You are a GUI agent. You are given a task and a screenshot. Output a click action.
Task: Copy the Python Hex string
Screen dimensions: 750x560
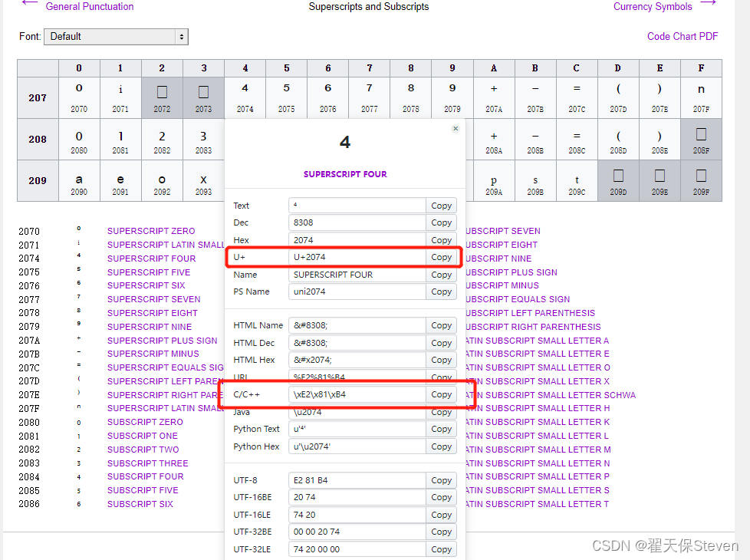441,446
